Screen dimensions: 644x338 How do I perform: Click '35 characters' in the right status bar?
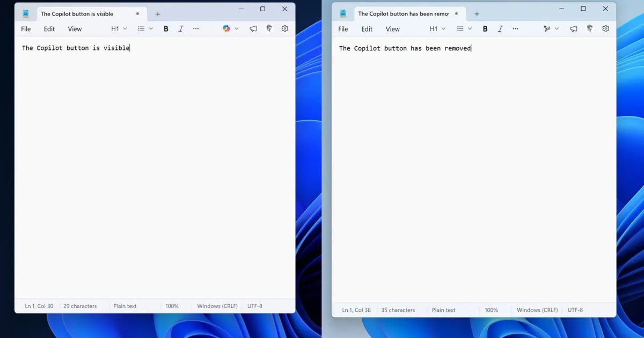(x=398, y=310)
